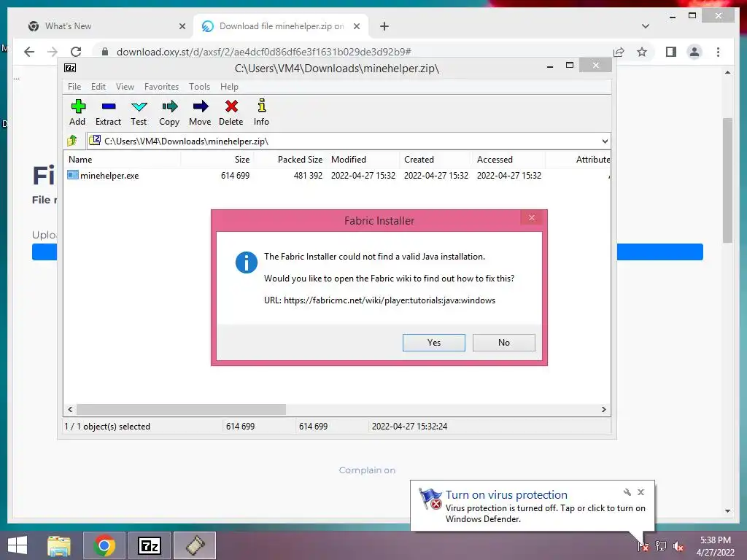The width and height of the screenshot is (747, 560).
Task: Select the minehelper.exe file icon
Action: coord(73,175)
